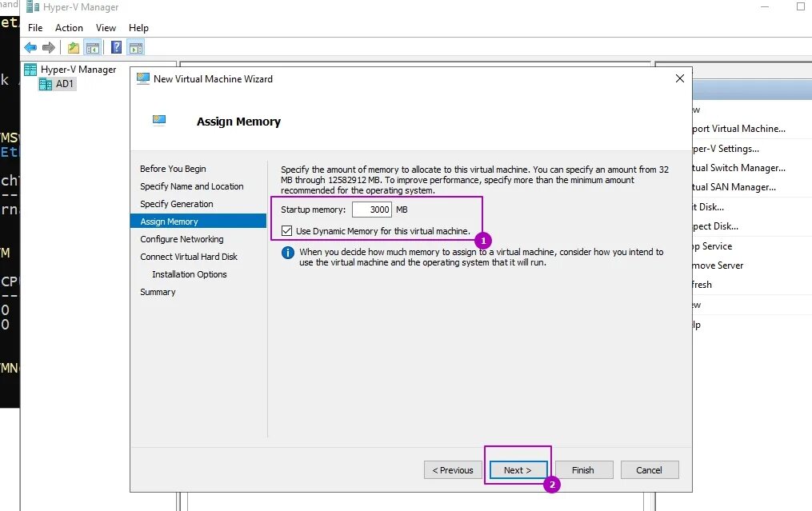Toggle the Show/Hide Console Tree icon
This screenshot has height=511, width=812.
pyautogui.click(x=93, y=48)
